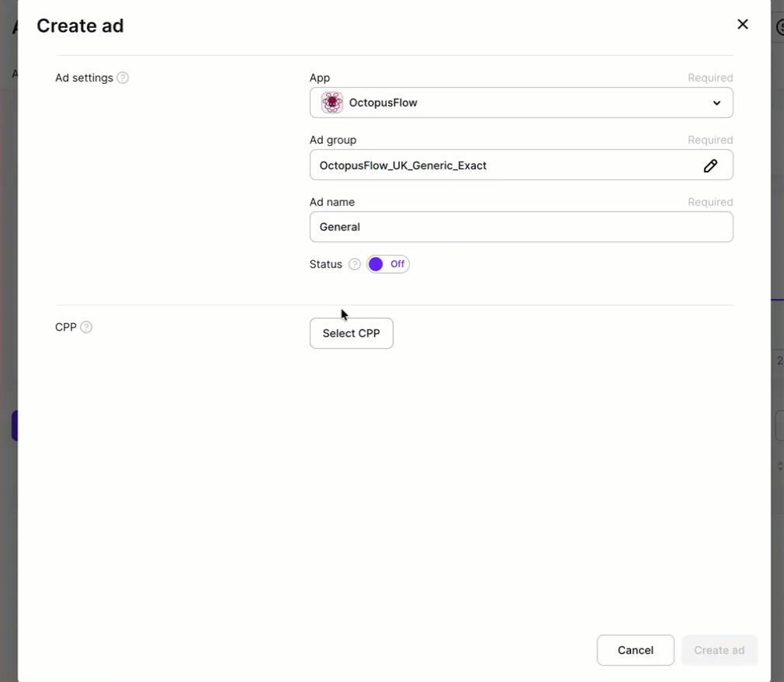The width and height of the screenshot is (784, 682).
Task: Click the partially visible circular icon top right
Action: coord(780,26)
